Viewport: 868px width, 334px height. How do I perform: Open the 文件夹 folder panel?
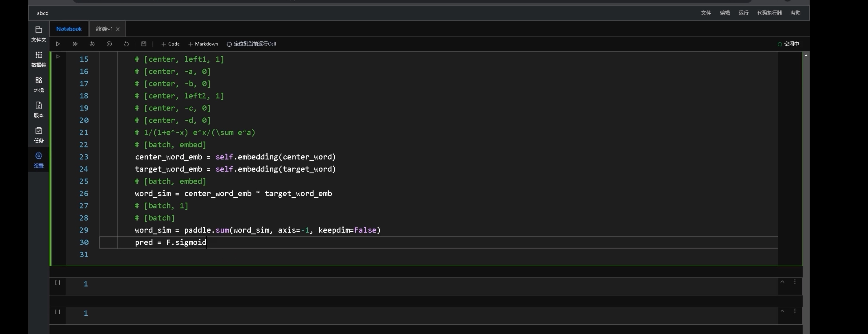point(39,34)
